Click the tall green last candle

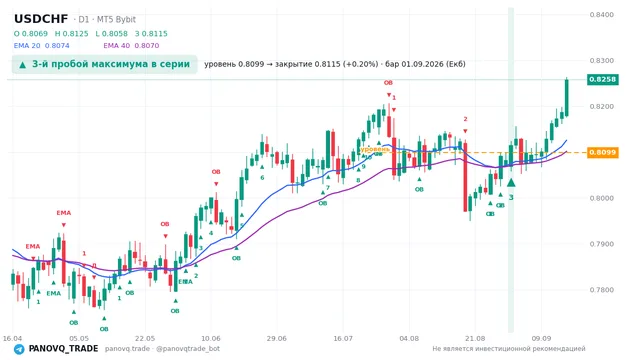coord(567,98)
